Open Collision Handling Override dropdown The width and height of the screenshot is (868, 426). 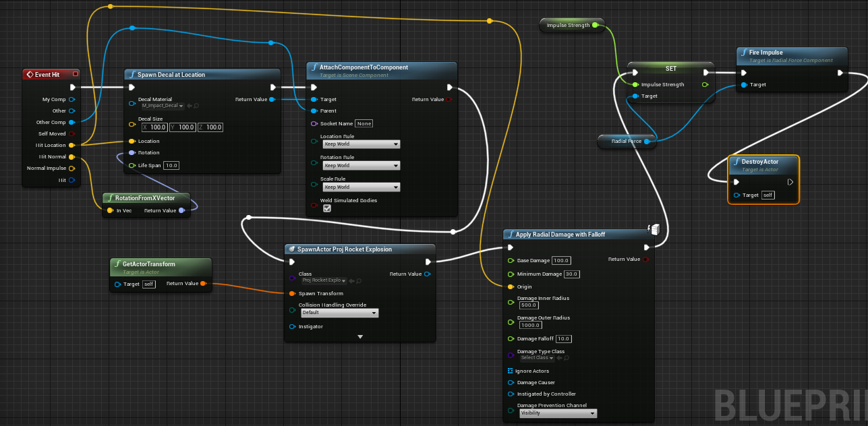pos(339,313)
